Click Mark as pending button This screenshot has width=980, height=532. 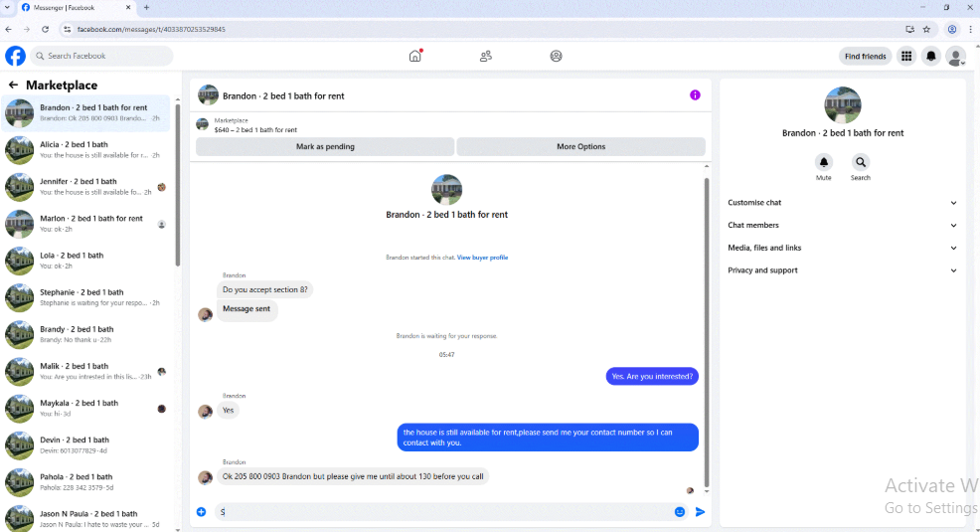click(325, 147)
